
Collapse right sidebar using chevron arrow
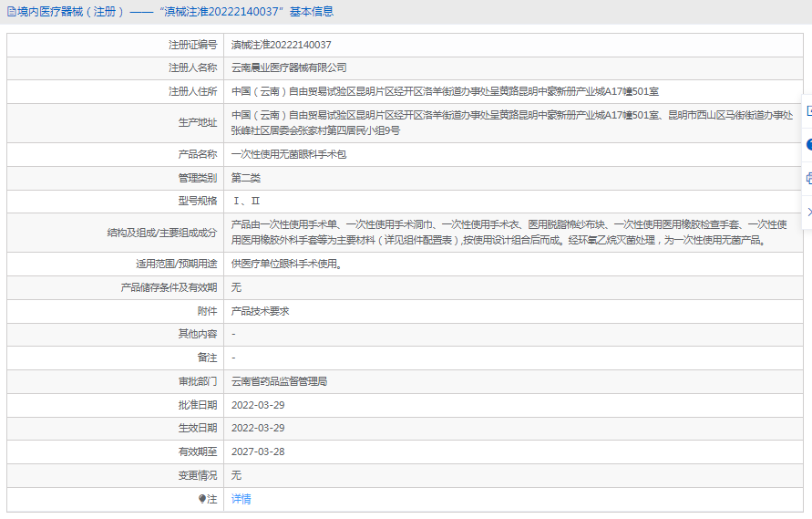point(808,212)
